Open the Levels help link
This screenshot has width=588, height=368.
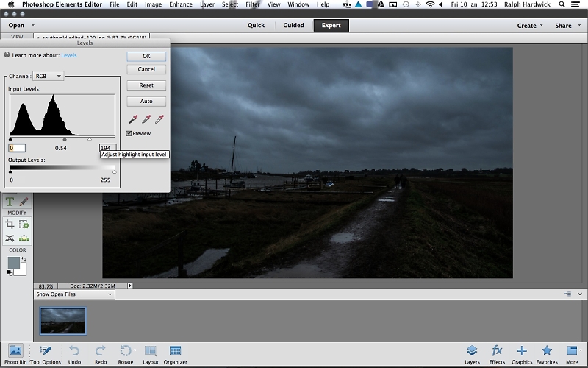68,55
